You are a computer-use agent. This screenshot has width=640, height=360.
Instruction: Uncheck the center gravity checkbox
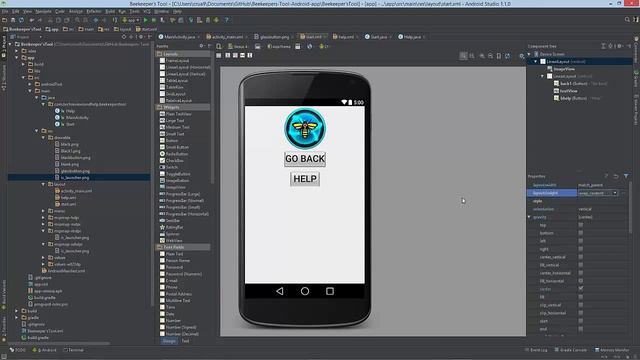pos(580,289)
